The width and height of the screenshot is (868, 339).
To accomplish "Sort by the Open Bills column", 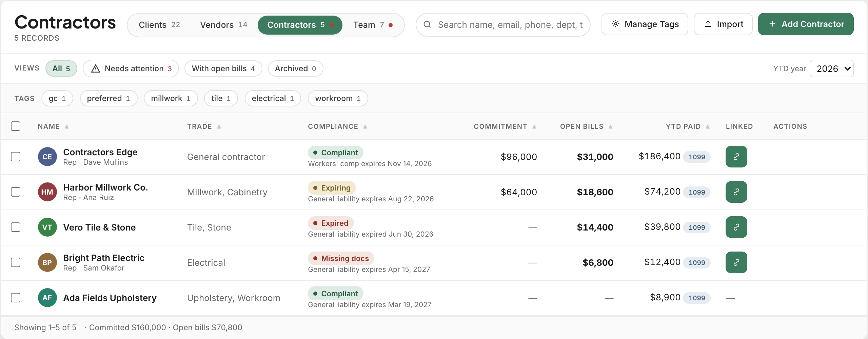I will click(586, 126).
